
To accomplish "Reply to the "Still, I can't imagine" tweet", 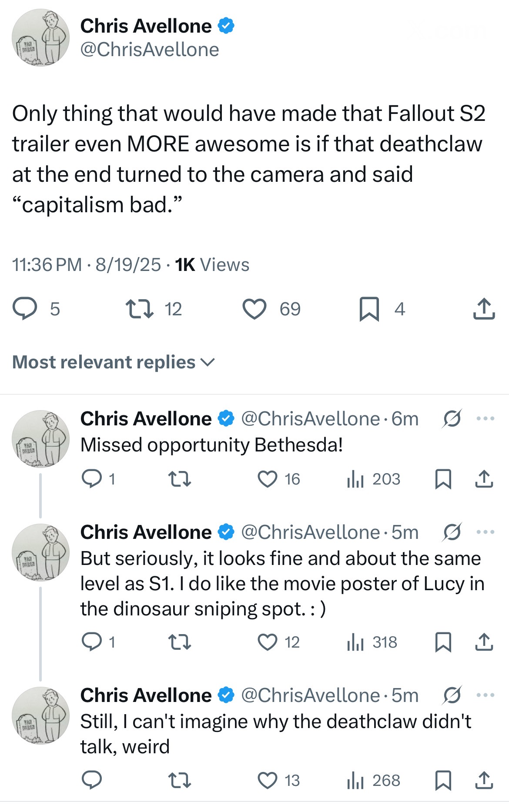I will (x=92, y=780).
